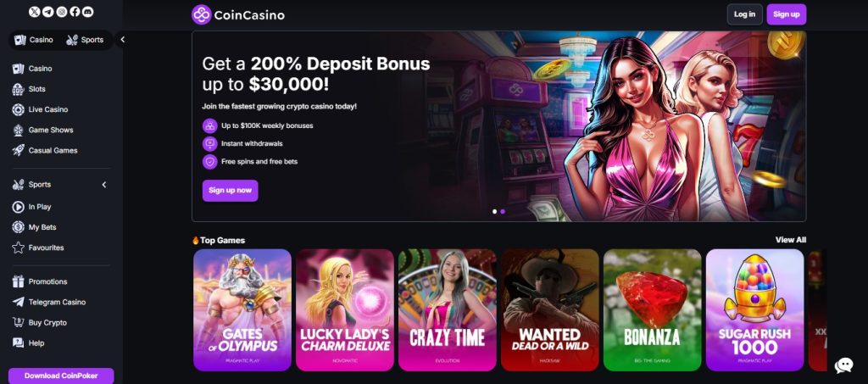Viewport: 868px width, 384px height.
Task: Select the second banner carousel dot
Action: click(x=503, y=211)
